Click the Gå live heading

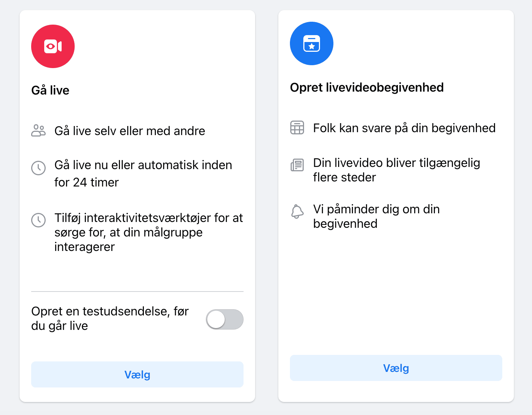pos(50,90)
